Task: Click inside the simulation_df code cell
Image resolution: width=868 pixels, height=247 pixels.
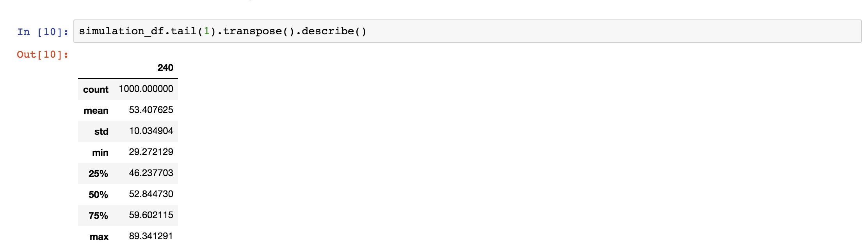Action: click(467, 31)
